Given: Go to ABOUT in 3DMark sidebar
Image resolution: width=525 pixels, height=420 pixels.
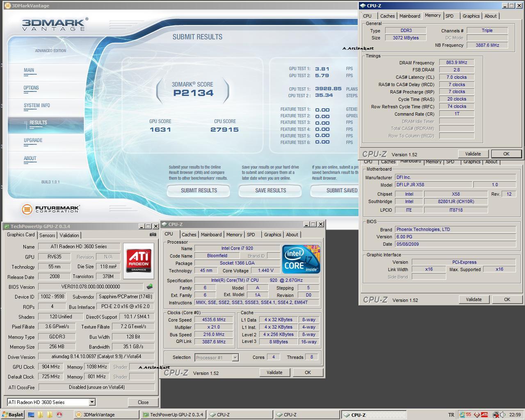Looking at the screenshot, I should [30, 158].
